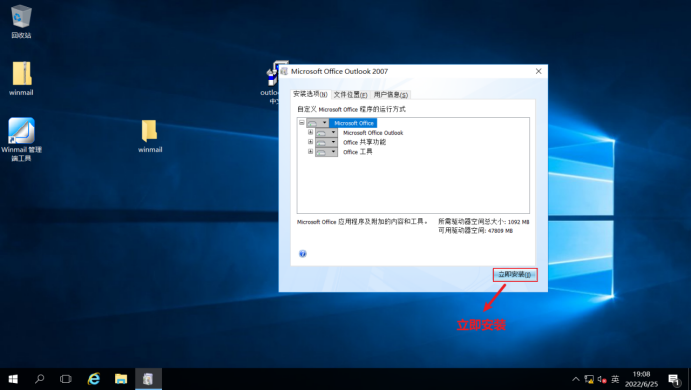Viewport: 691px width, 390px height.
Task: Click the 所需驱动器空间总大小 text
Action: pyautogui.click(x=483, y=222)
